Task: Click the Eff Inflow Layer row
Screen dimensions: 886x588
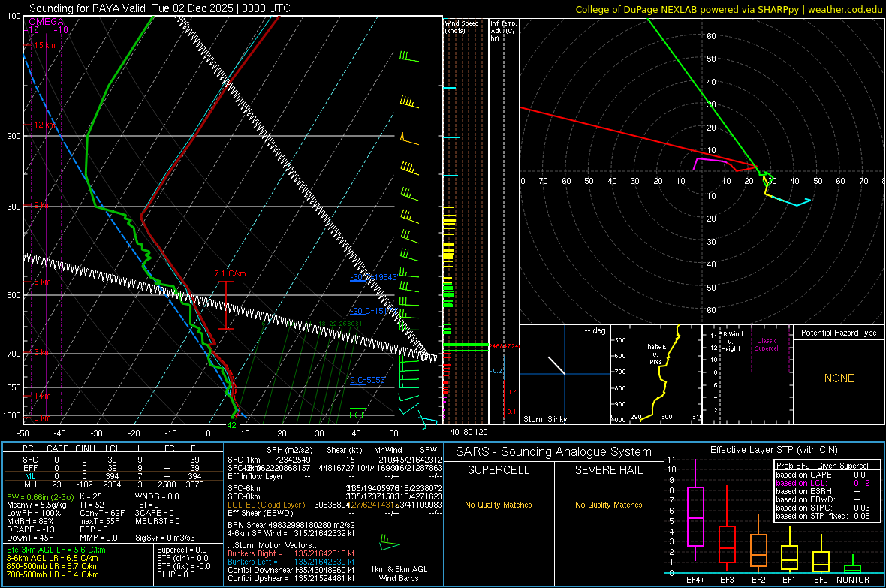Action: click(335, 476)
